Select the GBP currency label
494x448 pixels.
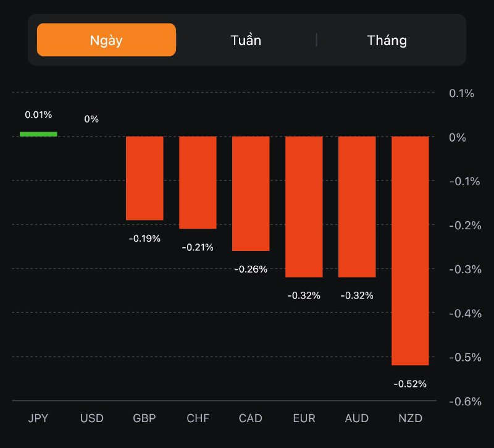coord(144,418)
